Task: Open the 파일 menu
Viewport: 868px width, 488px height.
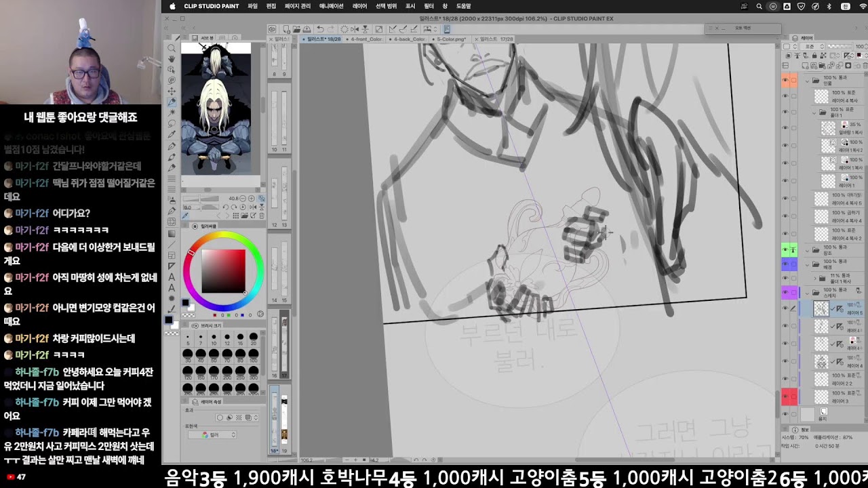Action: pyautogui.click(x=252, y=6)
